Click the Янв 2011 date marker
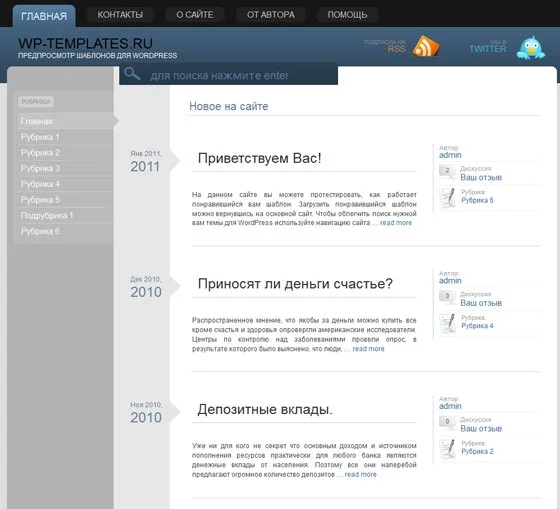560x509 pixels. tap(146, 162)
